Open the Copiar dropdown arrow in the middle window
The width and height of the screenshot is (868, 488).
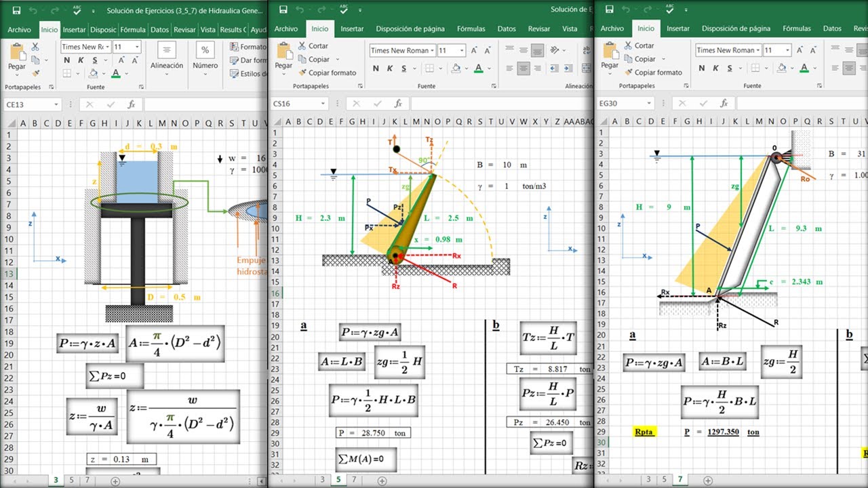tap(338, 60)
